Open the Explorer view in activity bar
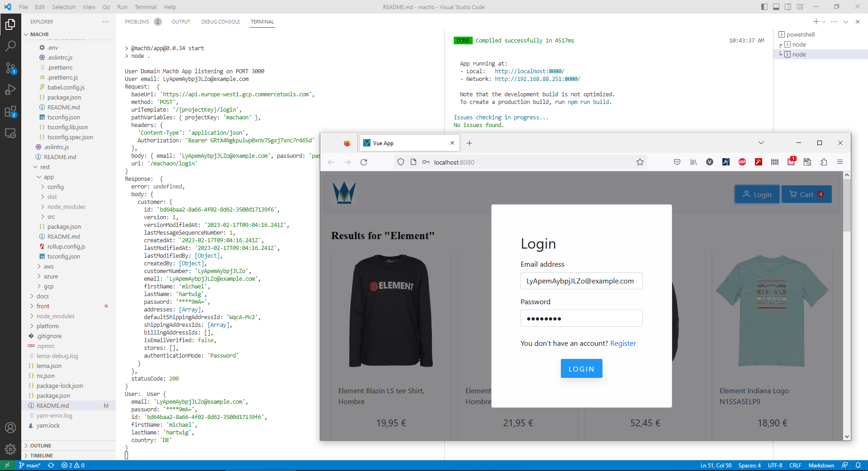868x471 pixels. 10,24
